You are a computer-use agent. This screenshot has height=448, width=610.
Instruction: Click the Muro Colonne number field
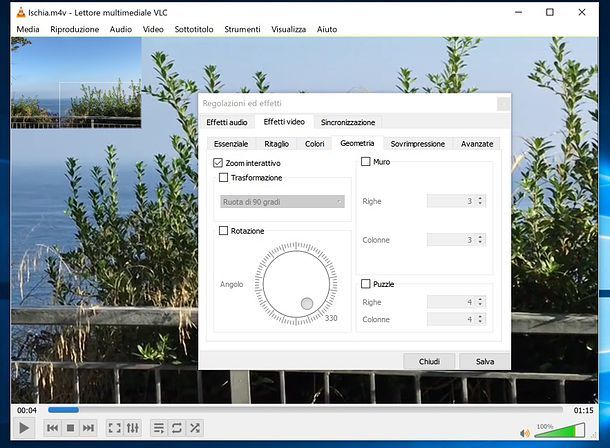[x=456, y=240]
